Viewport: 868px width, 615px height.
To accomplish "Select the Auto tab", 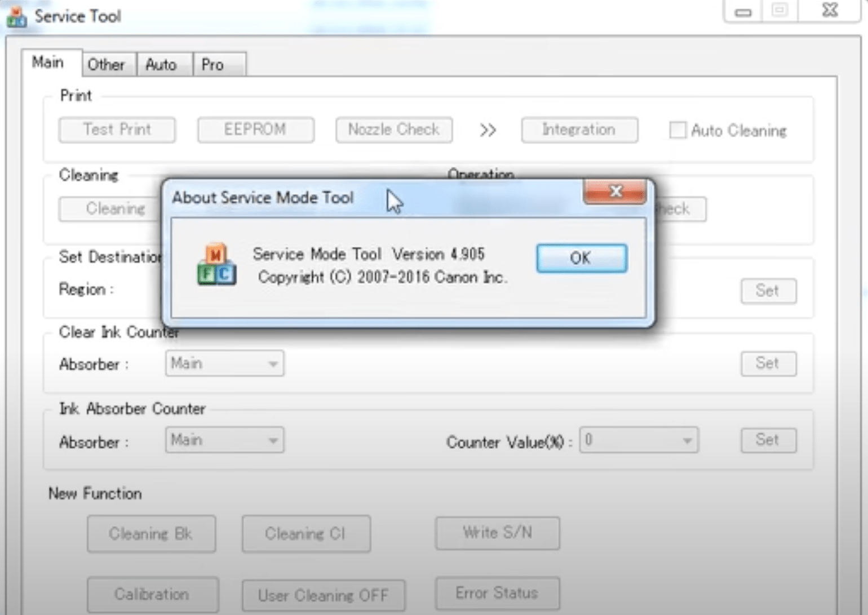I will [x=162, y=64].
